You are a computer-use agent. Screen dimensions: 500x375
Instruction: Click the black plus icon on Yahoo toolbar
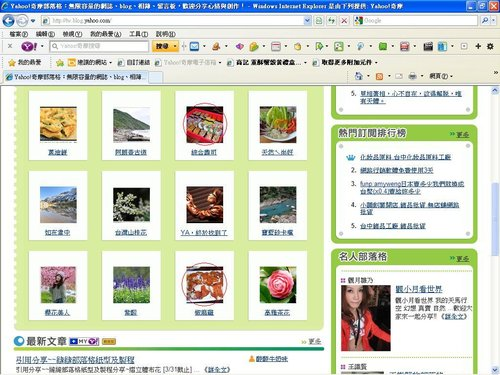tap(478, 46)
